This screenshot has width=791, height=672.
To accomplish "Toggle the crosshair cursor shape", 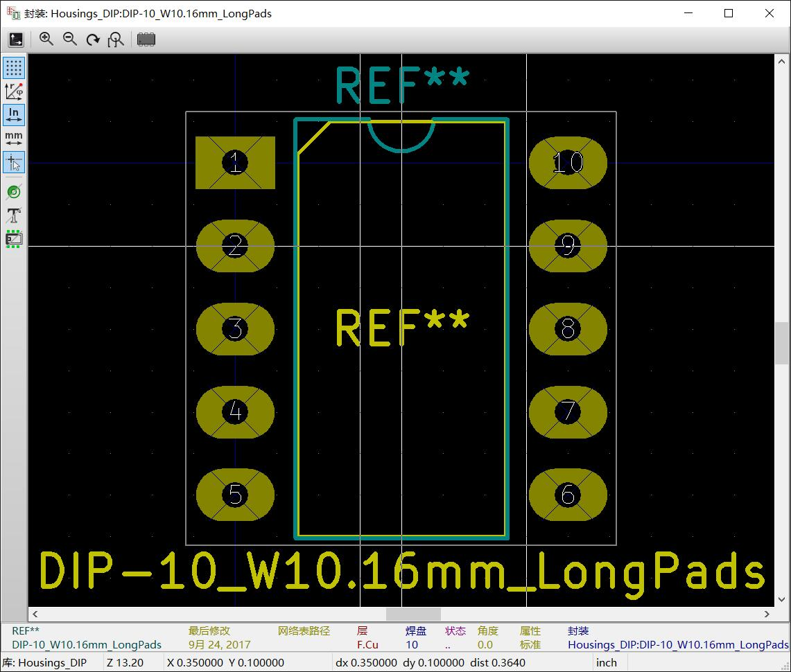I will click(x=14, y=162).
